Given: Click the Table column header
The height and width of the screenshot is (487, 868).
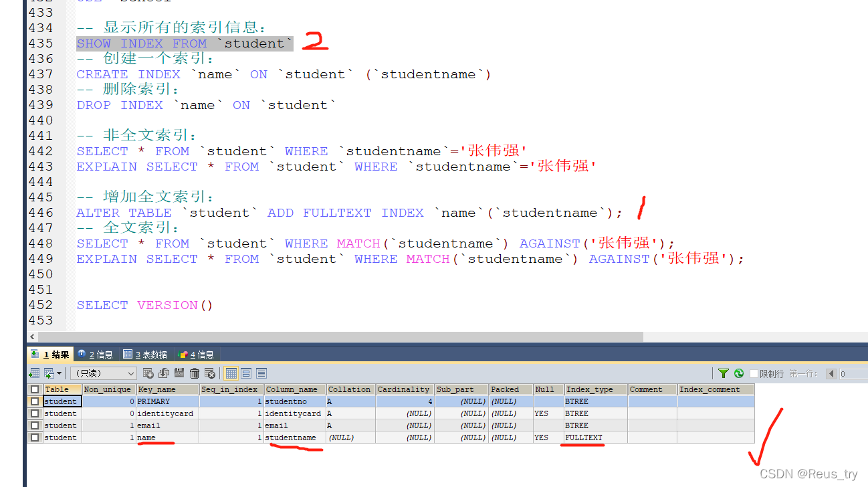Looking at the screenshot, I should pos(62,389).
